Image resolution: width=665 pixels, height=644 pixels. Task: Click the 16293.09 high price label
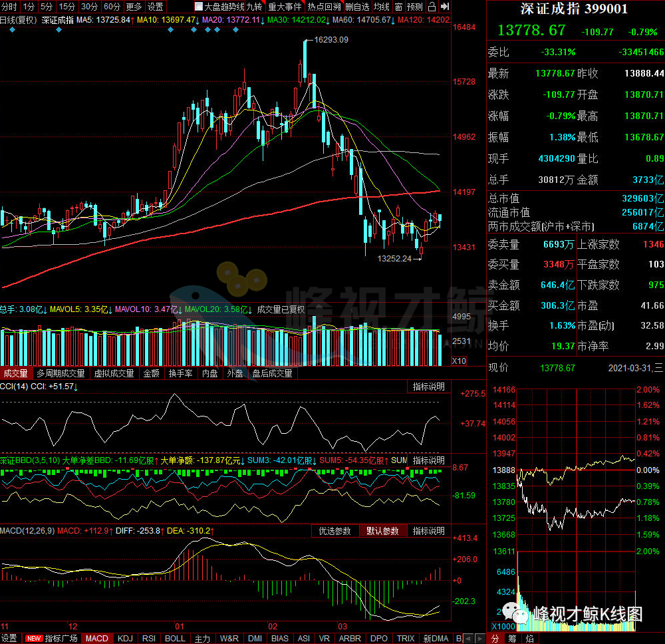click(x=331, y=40)
